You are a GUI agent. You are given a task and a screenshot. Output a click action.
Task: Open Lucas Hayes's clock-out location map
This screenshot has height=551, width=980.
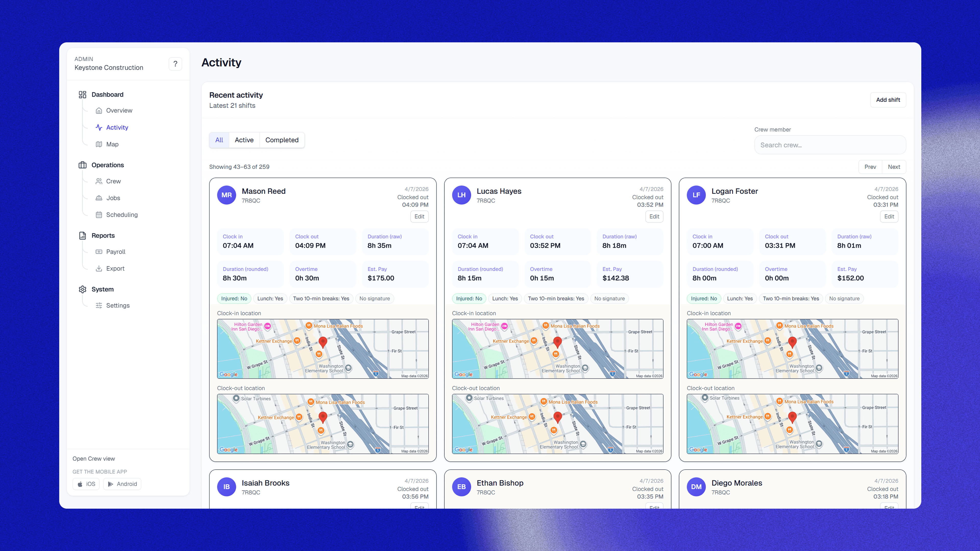point(558,424)
